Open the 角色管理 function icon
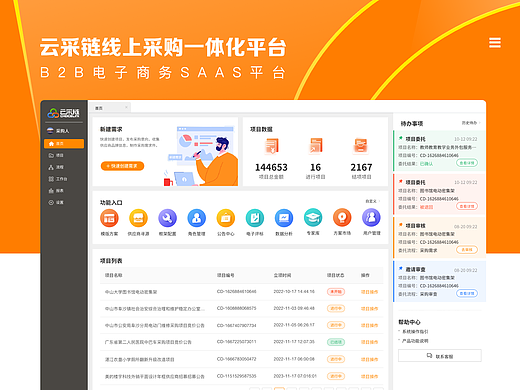 click(x=197, y=218)
